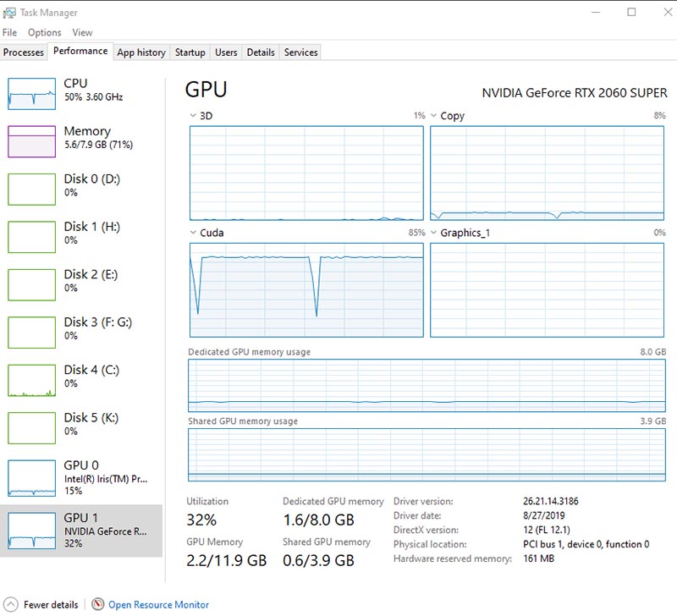The image size is (677, 616).
Task: Select Disk 2 (E:) in sidebar
Action: tap(81, 285)
